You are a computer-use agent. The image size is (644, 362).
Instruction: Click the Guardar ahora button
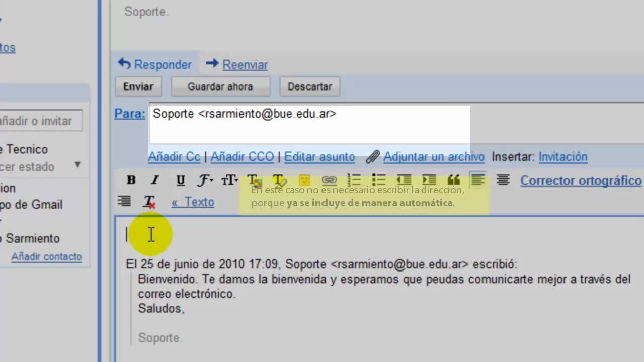coord(220,86)
